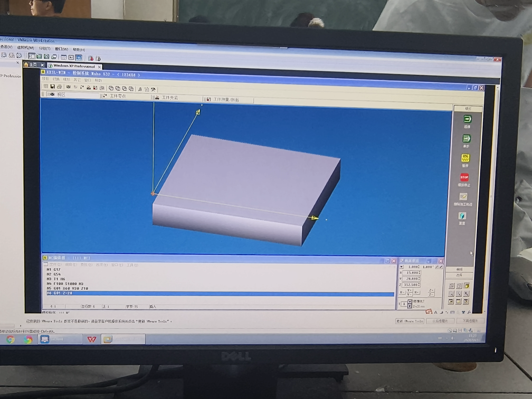Increase the tool number with up stepper
This screenshot has width=532, height=399.
tap(410, 301)
